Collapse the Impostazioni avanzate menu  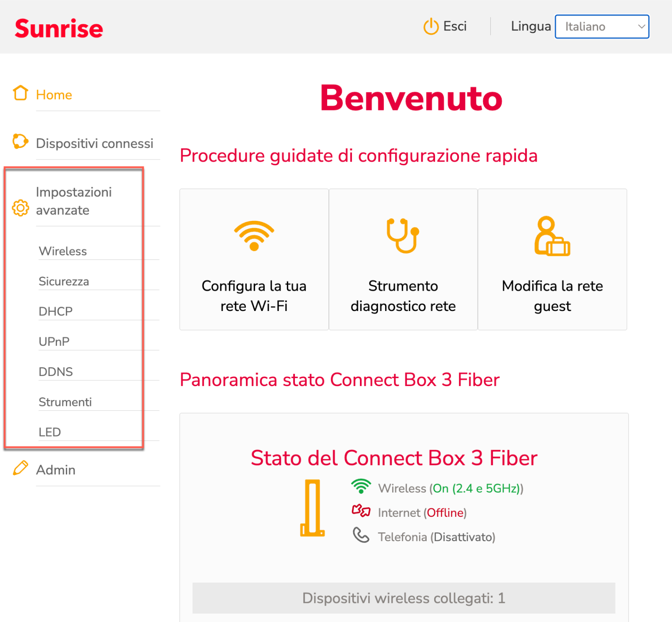click(74, 201)
